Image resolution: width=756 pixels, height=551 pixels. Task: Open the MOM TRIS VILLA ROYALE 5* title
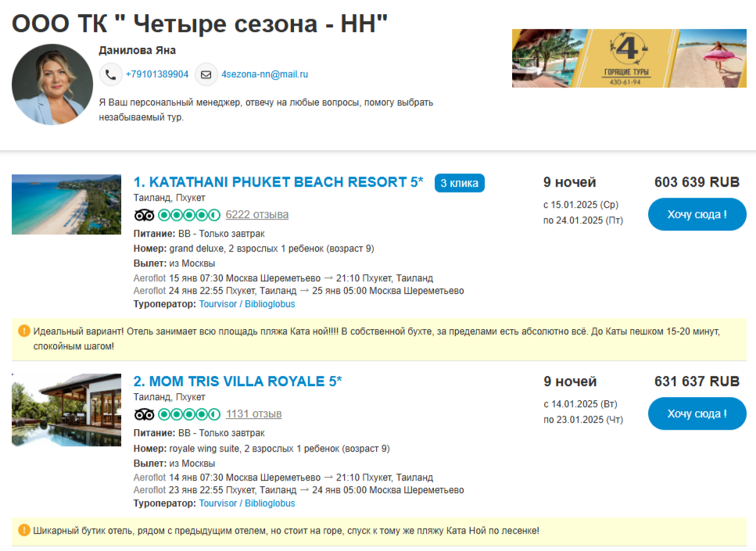238,381
